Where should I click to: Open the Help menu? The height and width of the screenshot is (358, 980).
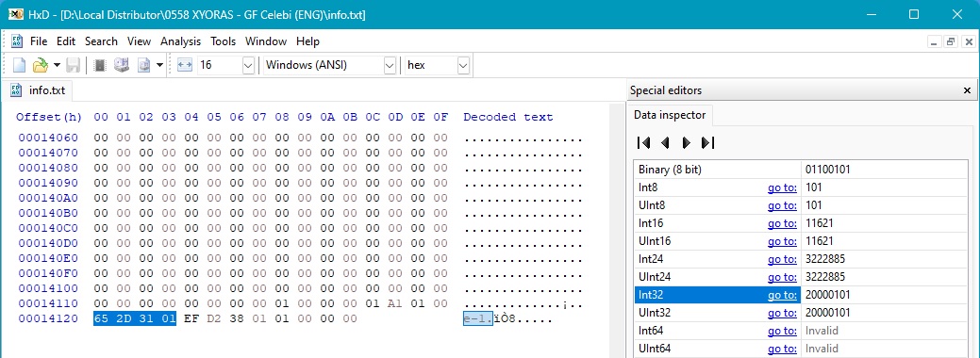click(x=307, y=41)
